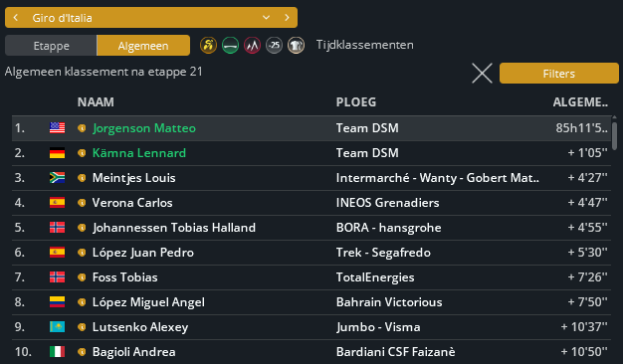
Task: Expand the Giro d'Italia race dropdown
Action: click(x=266, y=18)
